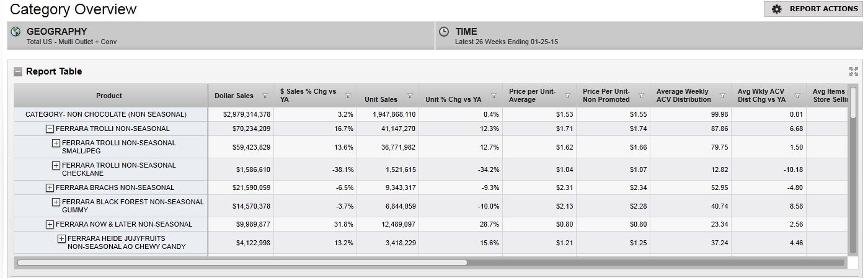Open the Unit Sales column filter icon
The width and height of the screenshot is (868, 280).
click(x=410, y=96)
